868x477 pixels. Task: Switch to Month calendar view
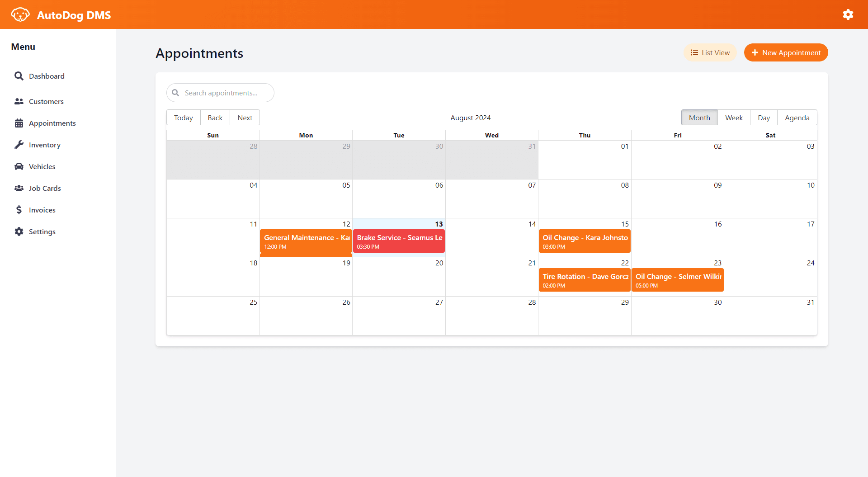click(x=699, y=118)
